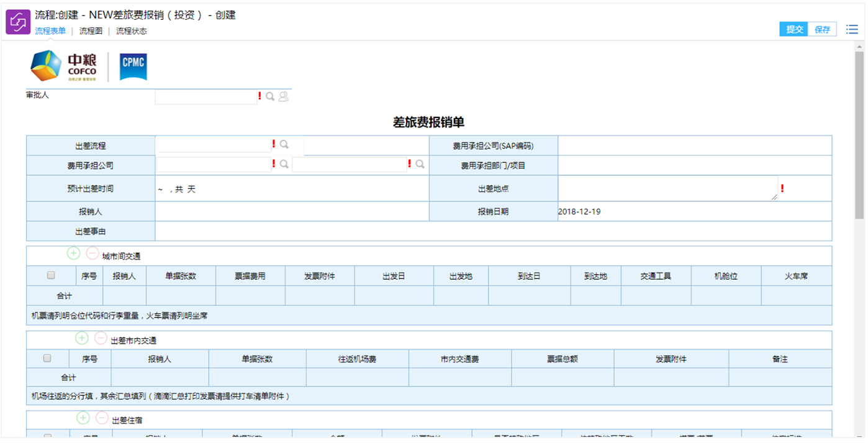The width and height of the screenshot is (868, 445).
Task: Add a row to 城市间交通 table
Action: pos(74,254)
